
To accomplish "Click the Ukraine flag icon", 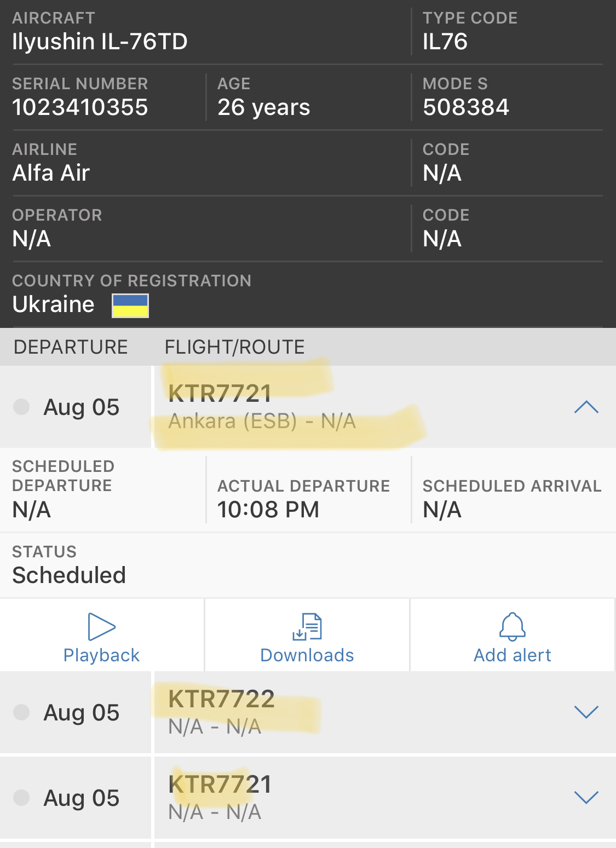I will (x=130, y=305).
